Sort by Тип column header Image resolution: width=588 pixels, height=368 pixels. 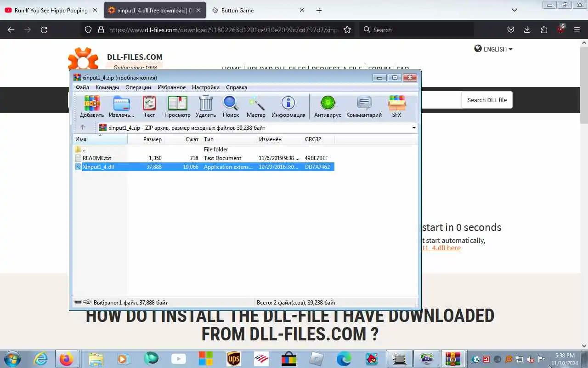coord(229,139)
